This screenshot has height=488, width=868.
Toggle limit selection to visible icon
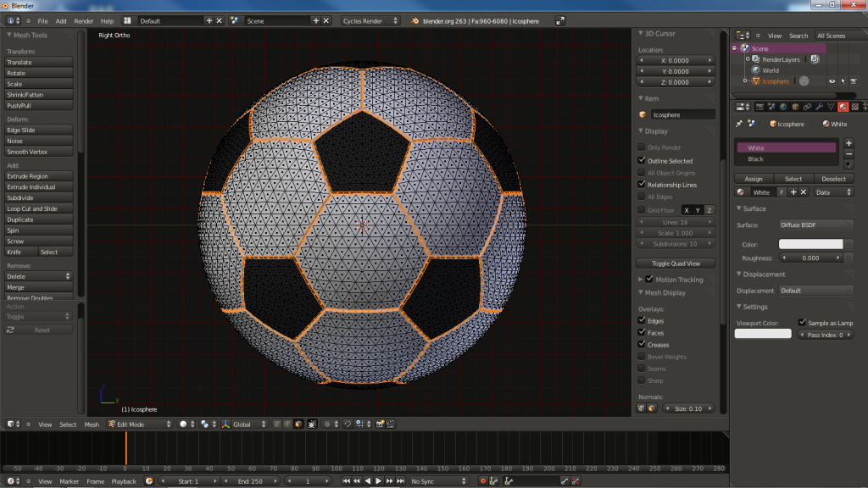(312, 424)
